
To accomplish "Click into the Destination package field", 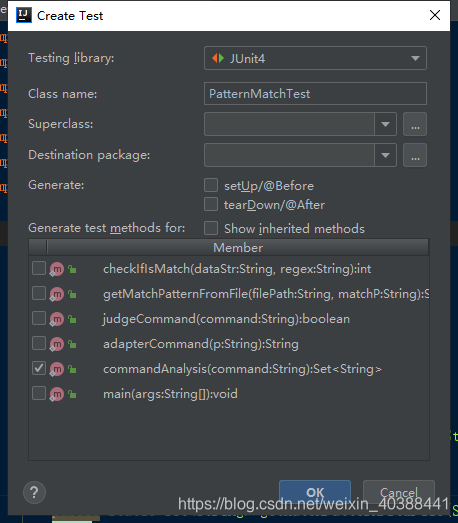I will click(x=289, y=155).
